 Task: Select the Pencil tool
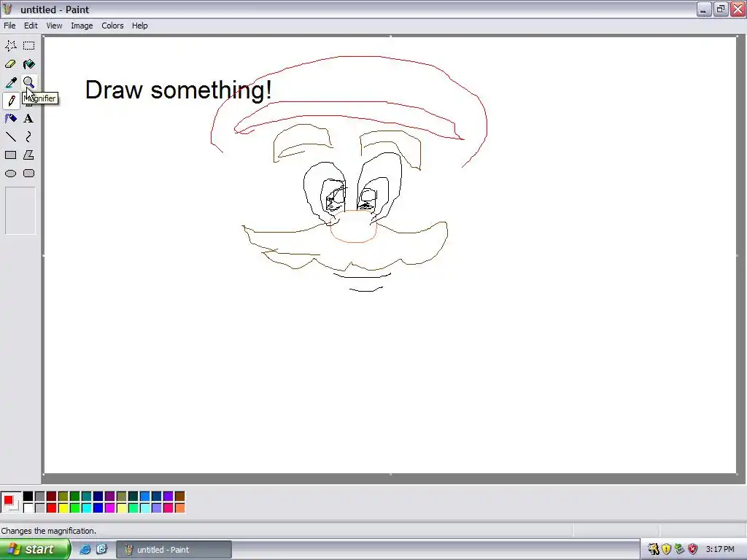coord(10,101)
